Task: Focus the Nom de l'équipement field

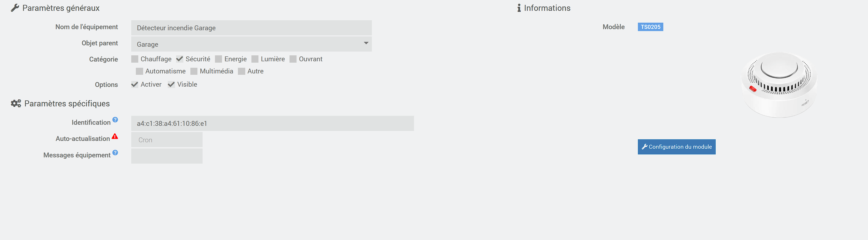Action: point(251,28)
